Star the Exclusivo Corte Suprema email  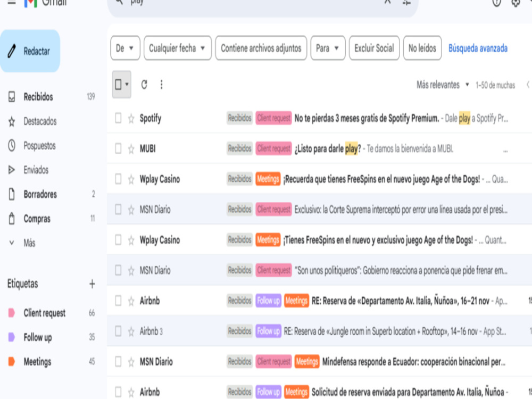(x=131, y=210)
